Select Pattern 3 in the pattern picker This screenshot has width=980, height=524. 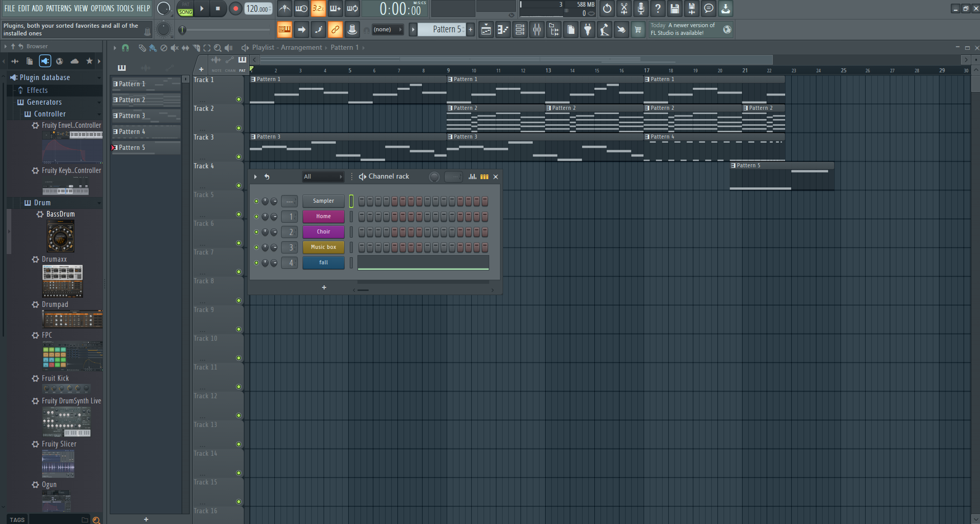[146, 116]
